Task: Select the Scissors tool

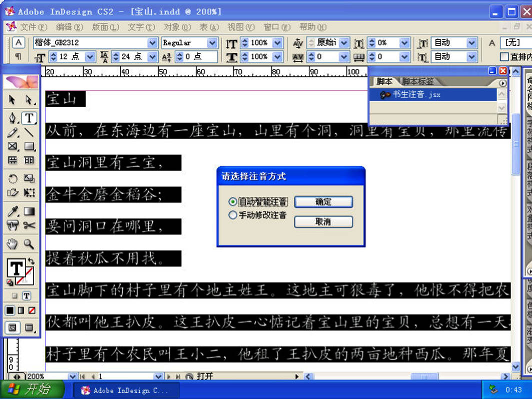Action: (29, 225)
